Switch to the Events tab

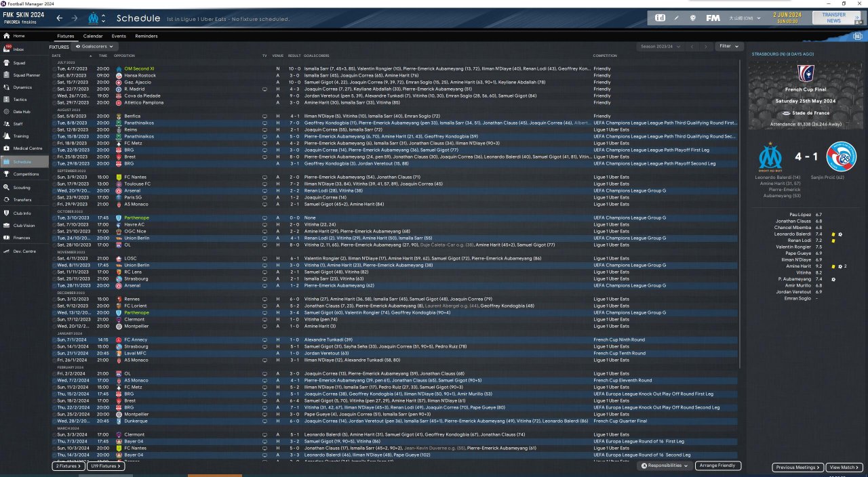(119, 36)
